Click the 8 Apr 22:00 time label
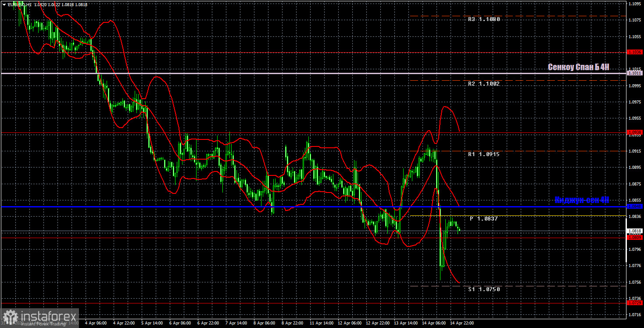Screen dimensions: 644x328 (293, 323)
